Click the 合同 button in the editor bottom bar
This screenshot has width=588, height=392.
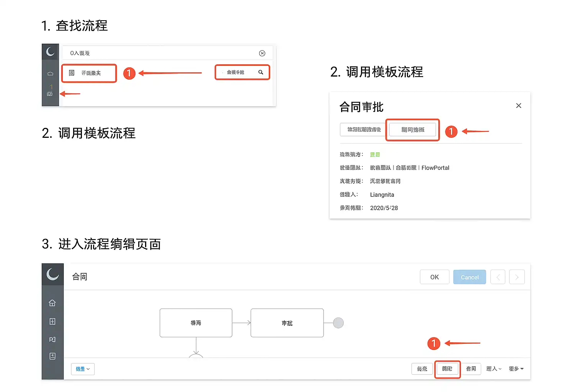point(471,369)
